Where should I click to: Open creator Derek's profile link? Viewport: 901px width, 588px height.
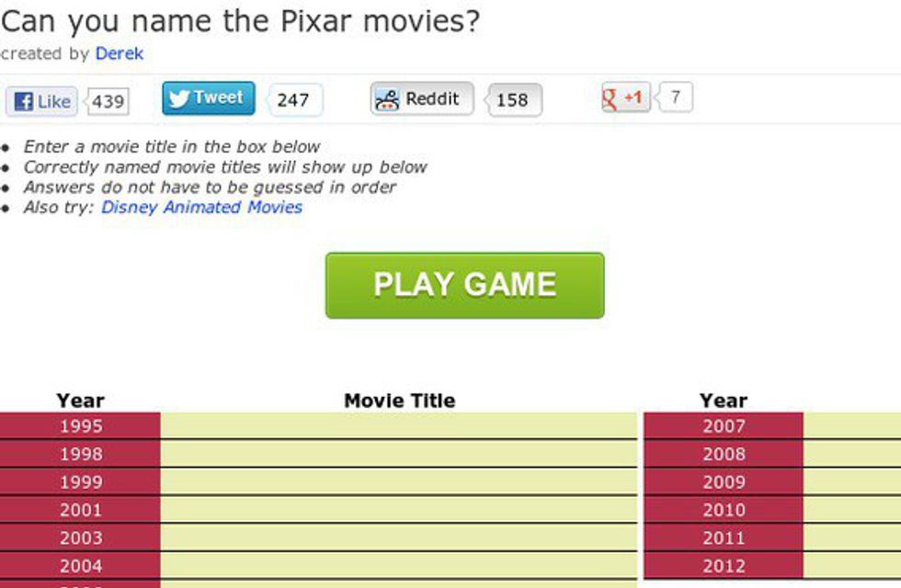pyautogui.click(x=120, y=53)
